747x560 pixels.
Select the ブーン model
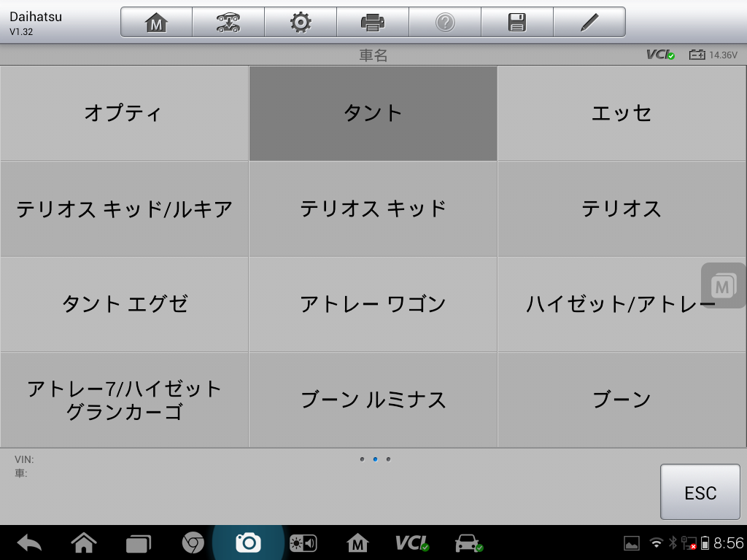tap(622, 400)
